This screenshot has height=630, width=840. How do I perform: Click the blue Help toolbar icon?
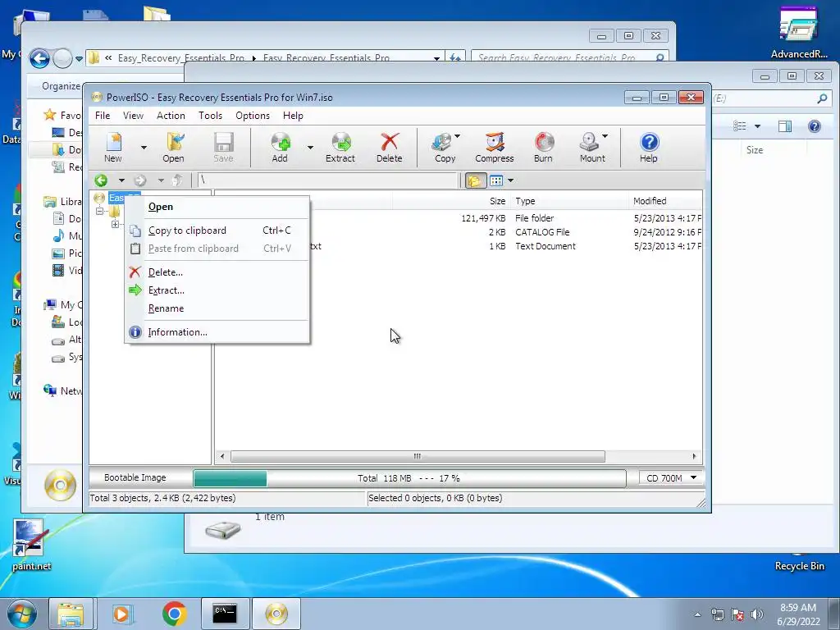coord(649,148)
